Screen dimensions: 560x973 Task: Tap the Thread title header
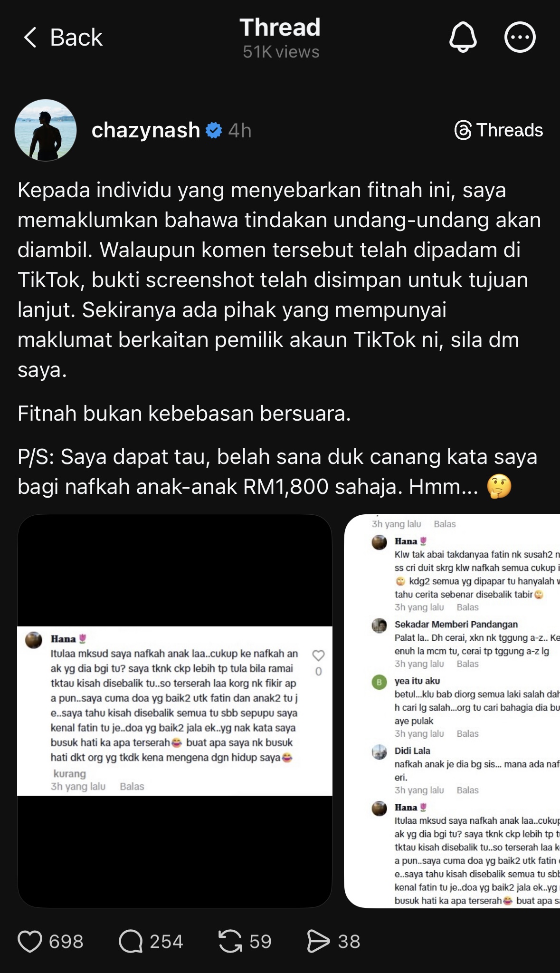click(x=280, y=27)
